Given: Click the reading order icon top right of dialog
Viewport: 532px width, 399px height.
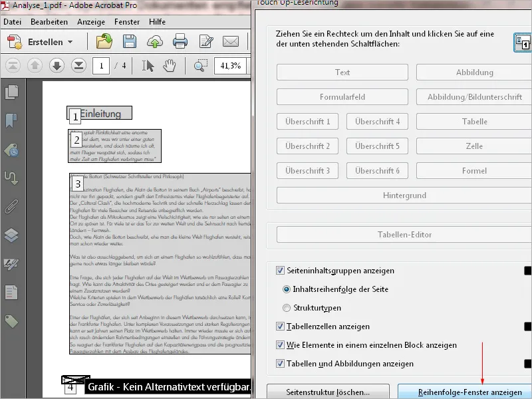Looking at the screenshot, I should coord(523,43).
